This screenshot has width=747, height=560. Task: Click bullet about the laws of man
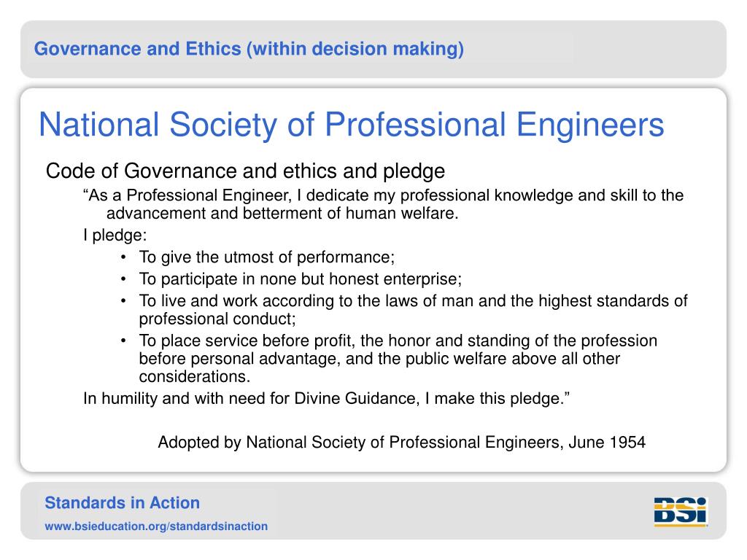[x=413, y=309]
